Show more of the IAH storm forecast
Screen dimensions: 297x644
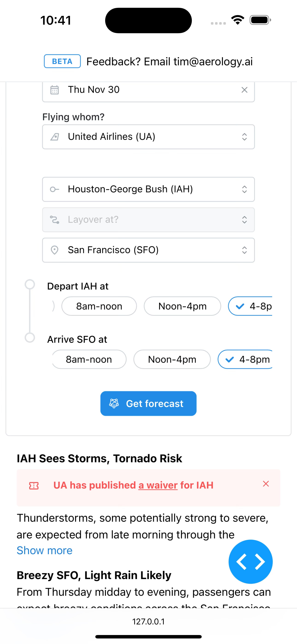click(x=44, y=550)
